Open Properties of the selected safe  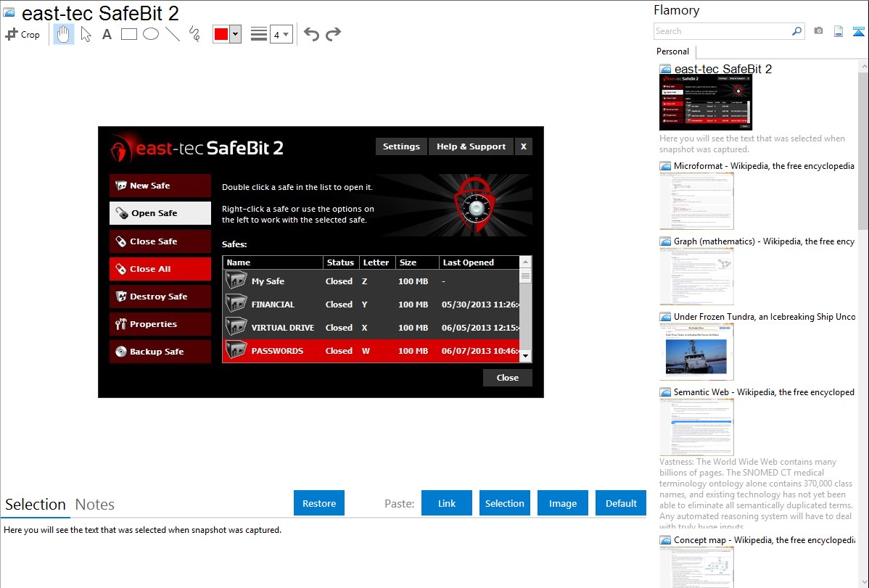pyautogui.click(x=160, y=324)
